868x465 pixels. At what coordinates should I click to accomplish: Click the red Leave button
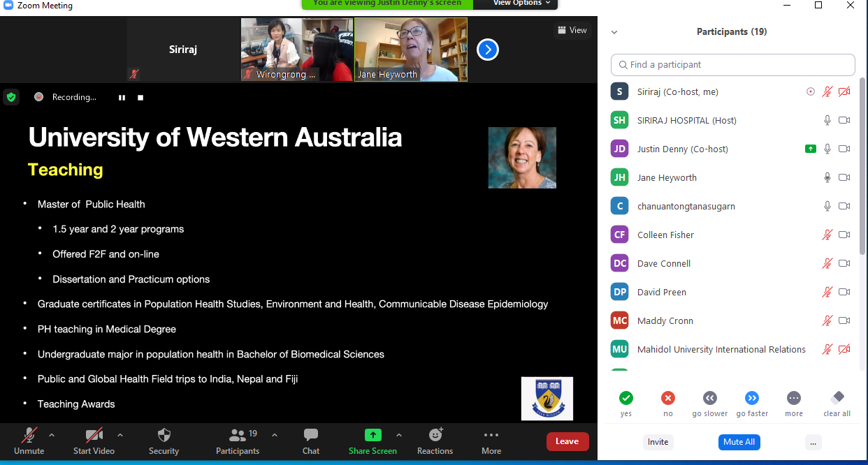[x=567, y=441]
